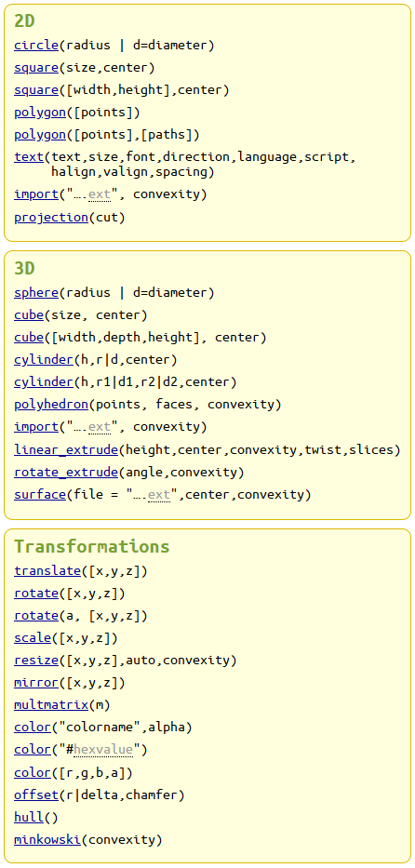This screenshot has height=868, width=415.
Task: Follow the surface link
Action: (x=40, y=494)
